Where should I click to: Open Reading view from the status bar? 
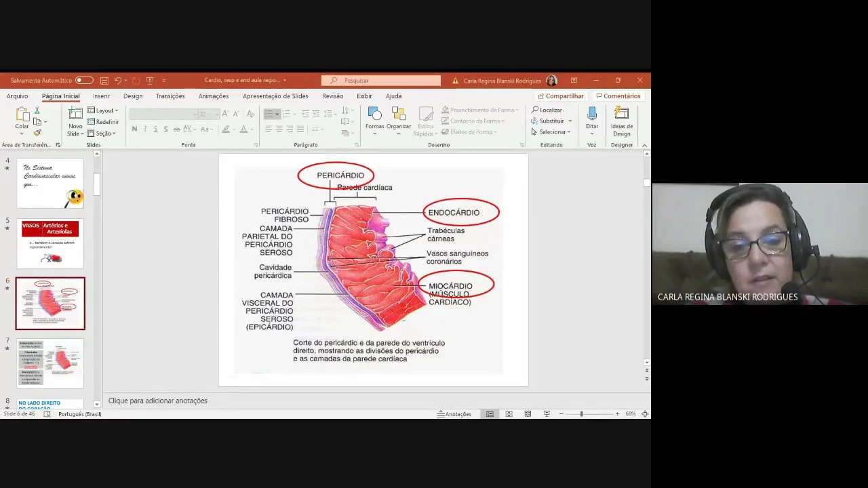[528, 414]
